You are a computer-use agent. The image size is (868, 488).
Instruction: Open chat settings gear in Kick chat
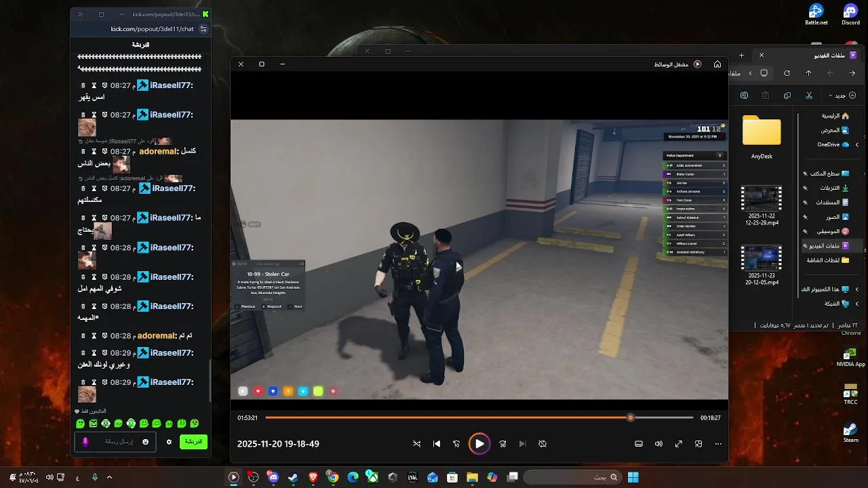[x=169, y=442]
